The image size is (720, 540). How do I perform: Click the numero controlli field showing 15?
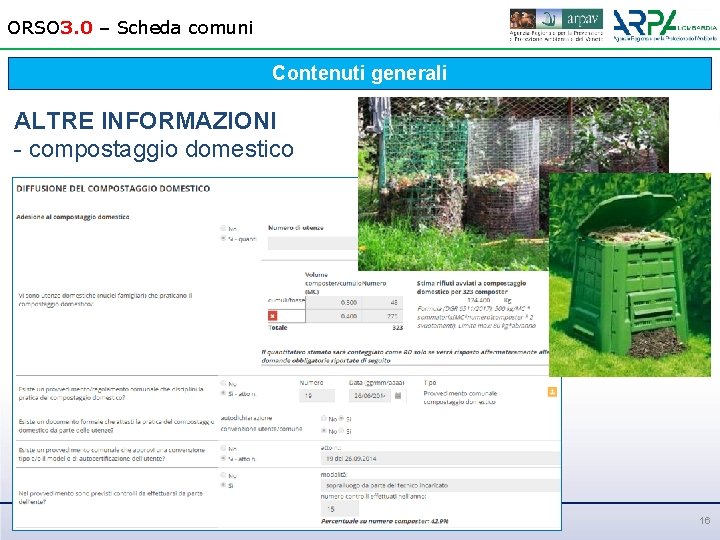tap(339, 509)
